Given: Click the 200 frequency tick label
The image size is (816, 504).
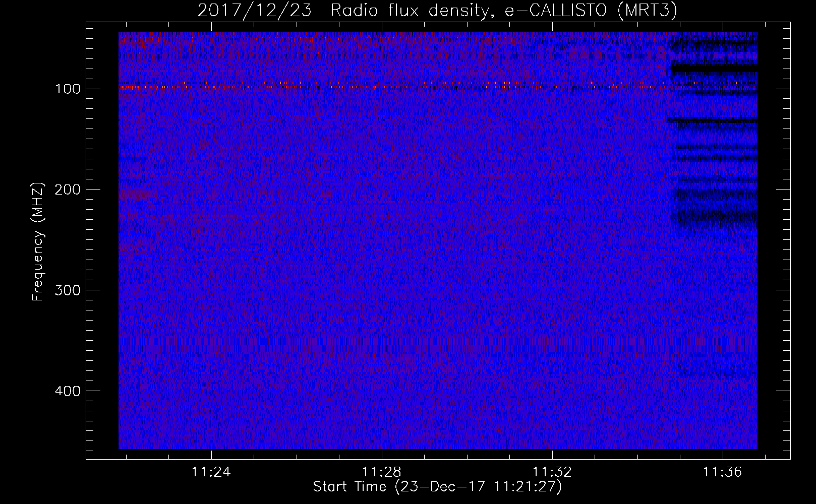Looking at the screenshot, I should [x=68, y=190].
